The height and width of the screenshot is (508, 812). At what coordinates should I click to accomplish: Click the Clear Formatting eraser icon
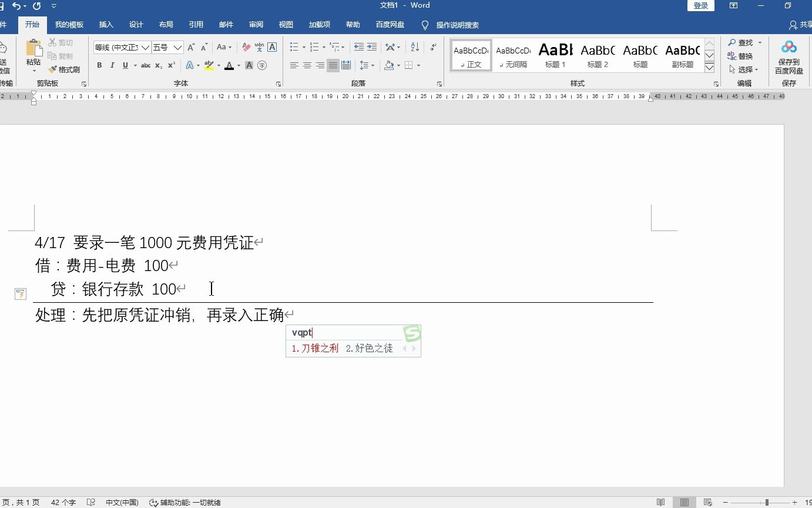pyautogui.click(x=246, y=48)
